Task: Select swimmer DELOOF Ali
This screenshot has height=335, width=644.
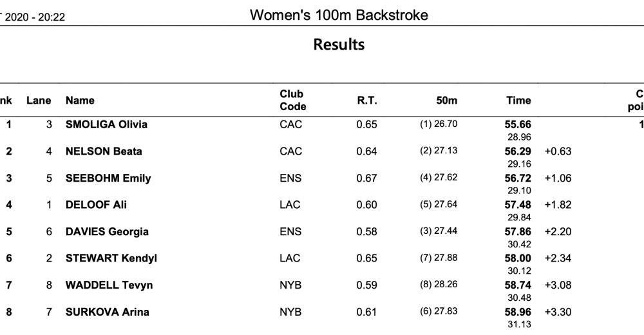Action: coord(96,205)
